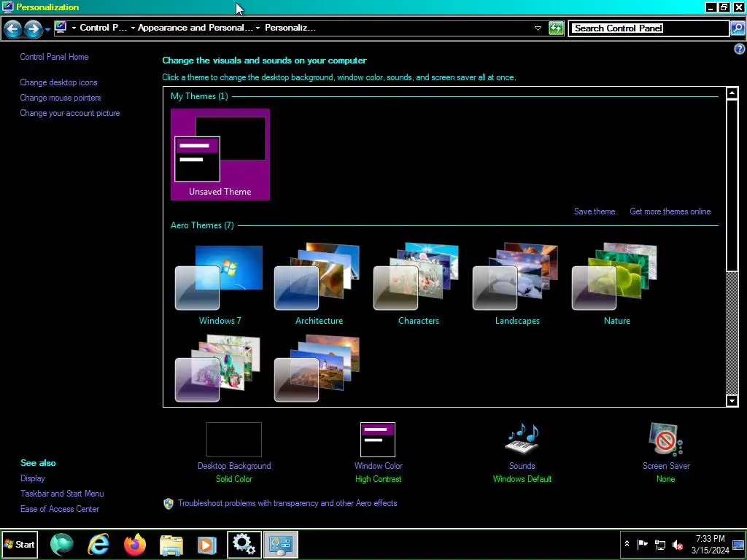Viewport: 747px width, 560px height.
Task: Click the address bar Personalization icon
Action: pyautogui.click(x=61, y=28)
